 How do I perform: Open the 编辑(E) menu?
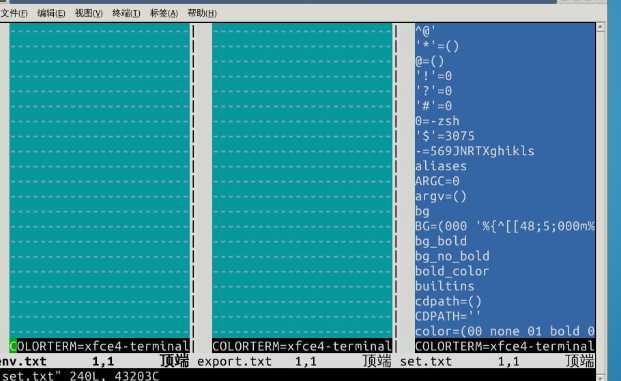coord(51,13)
